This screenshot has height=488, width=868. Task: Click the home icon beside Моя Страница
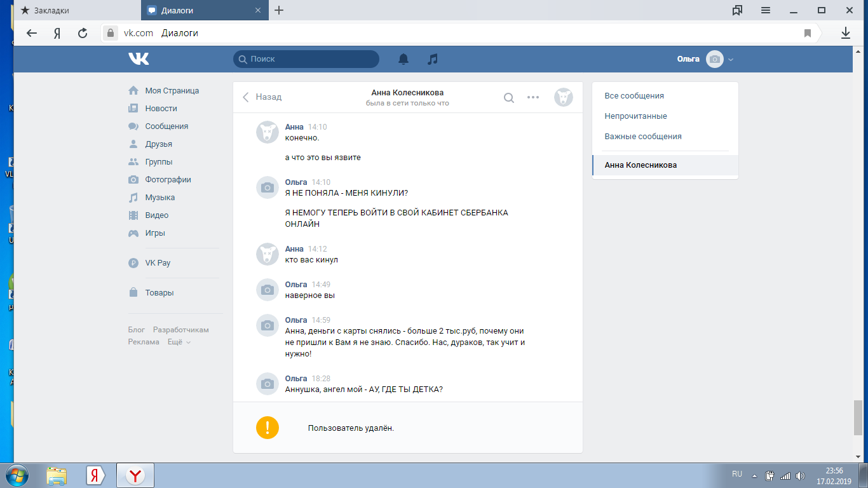click(x=133, y=90)
